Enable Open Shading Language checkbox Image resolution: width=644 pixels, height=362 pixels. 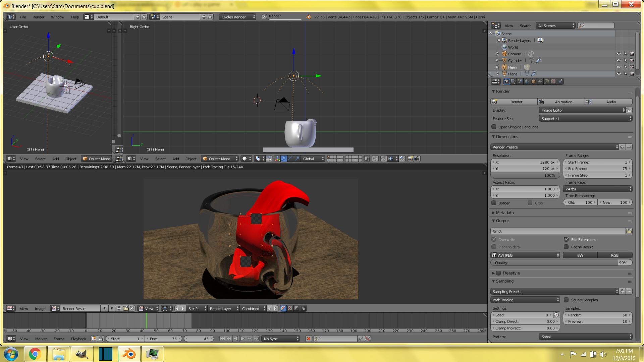coord(494,127)
